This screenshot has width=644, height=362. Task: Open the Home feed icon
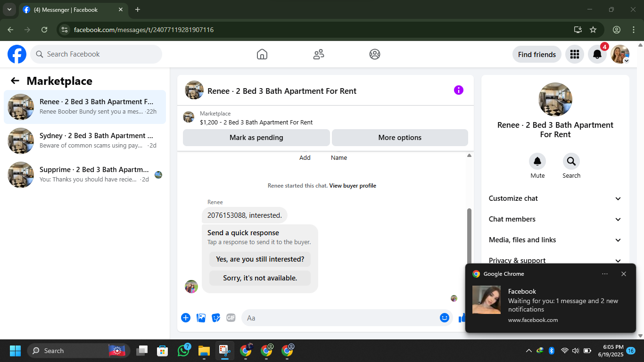262,54
